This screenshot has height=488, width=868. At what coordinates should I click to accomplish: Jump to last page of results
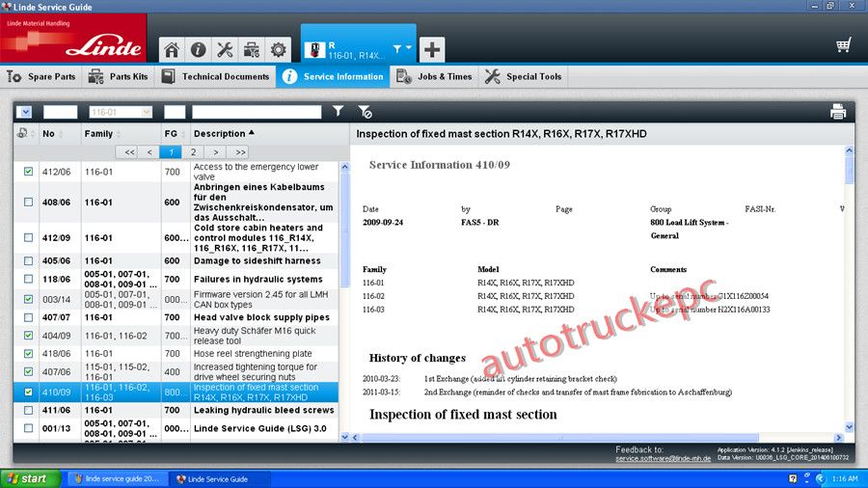pyautogui.click(x=240, y=152)
